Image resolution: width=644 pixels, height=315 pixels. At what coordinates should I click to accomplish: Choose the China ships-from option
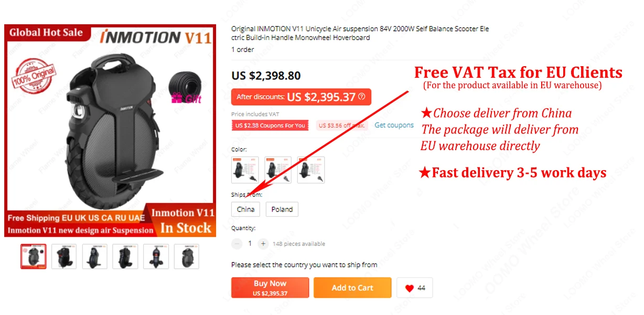point(245,209)
